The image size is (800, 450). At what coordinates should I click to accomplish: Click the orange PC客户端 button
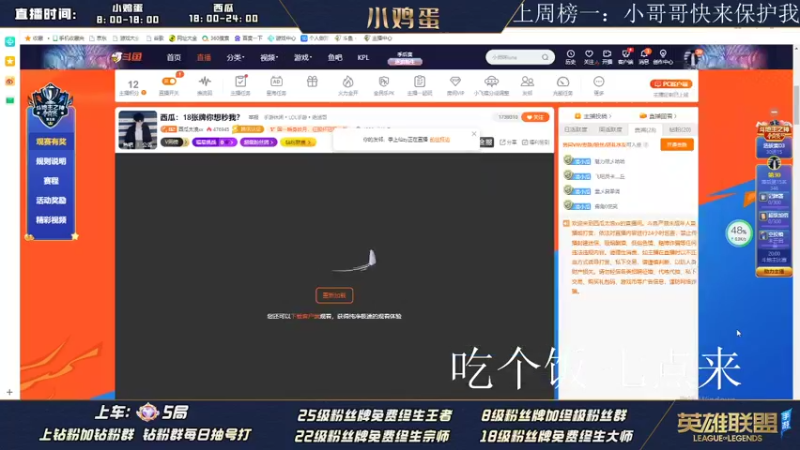coord(671,84)
